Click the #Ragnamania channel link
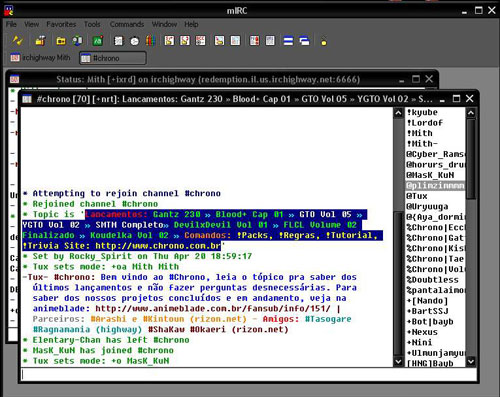Screen dimensions: 500x397 [x=61, y=330]
